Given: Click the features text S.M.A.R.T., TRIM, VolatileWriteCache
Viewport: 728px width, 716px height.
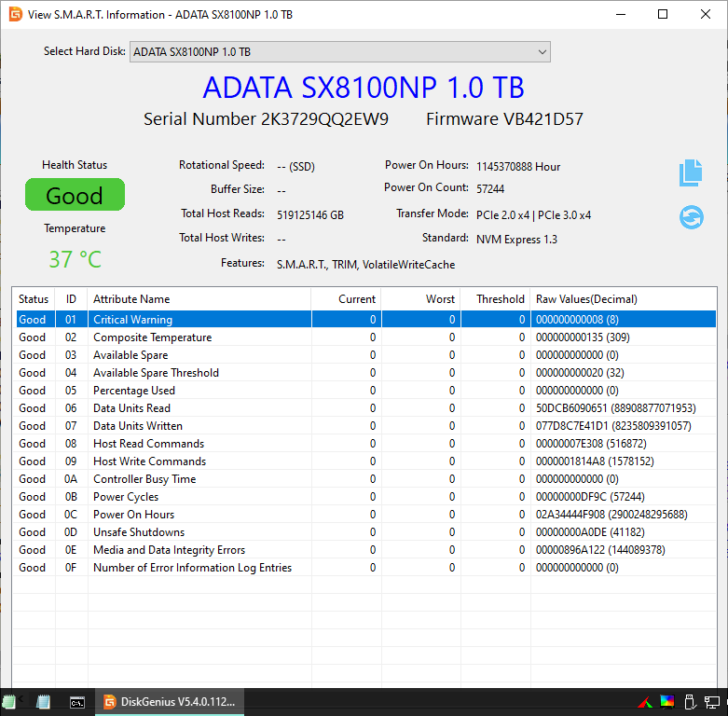Looking at the screenshot, I should [x=365, y=265].
